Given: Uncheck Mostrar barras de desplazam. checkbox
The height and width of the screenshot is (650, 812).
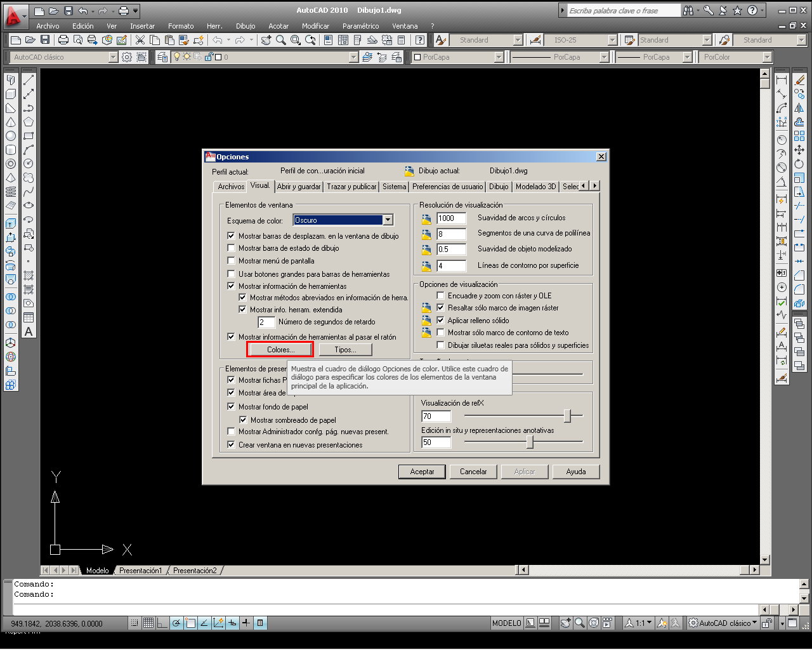Looking at the screenshot, I should 231,235.
